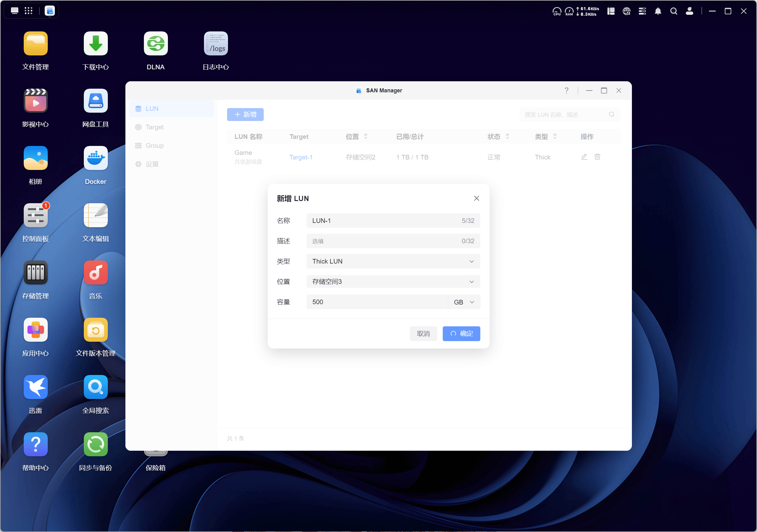Delete Game LUN via trash icon

coord(597,157)
